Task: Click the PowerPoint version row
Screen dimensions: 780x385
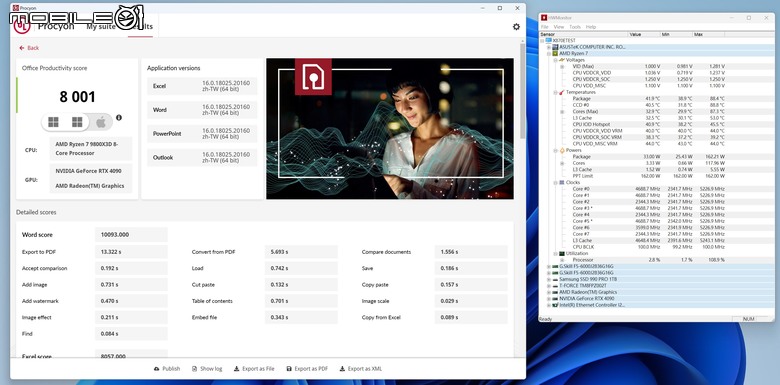Action: coord(202,134)
